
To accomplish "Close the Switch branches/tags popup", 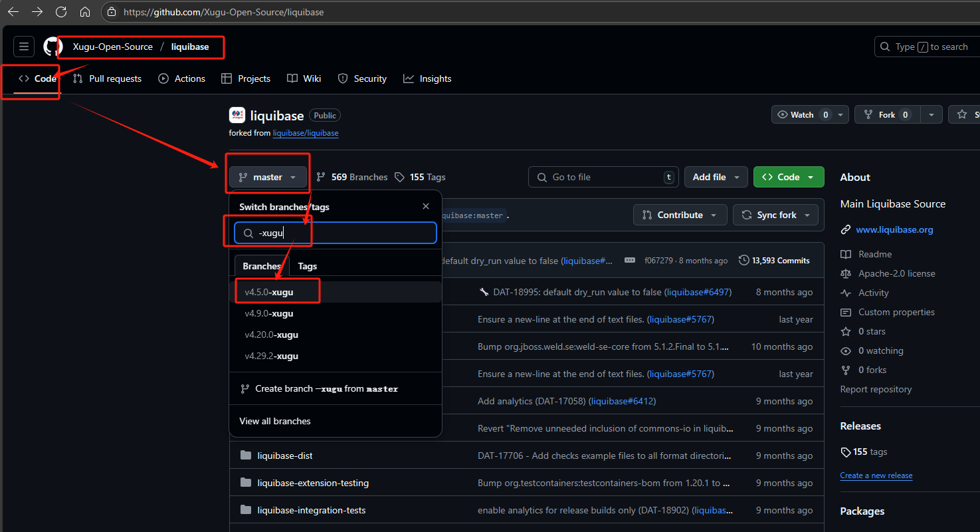I will (x=426, y=207).
